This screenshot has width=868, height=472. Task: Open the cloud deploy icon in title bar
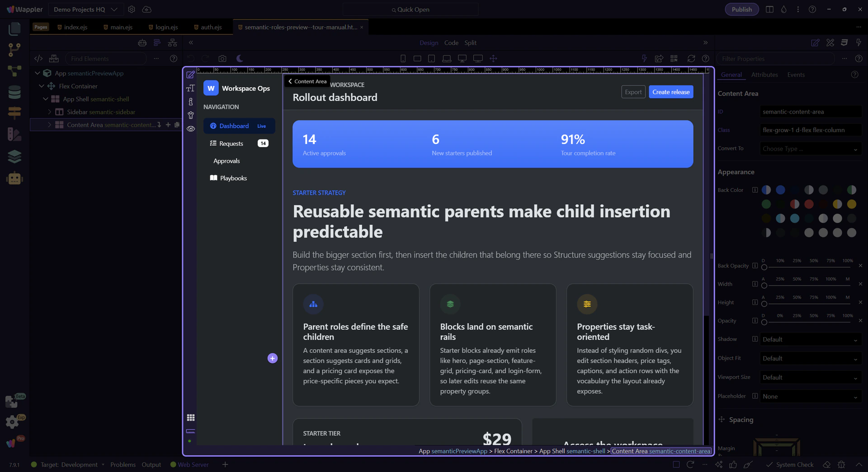[146, 10]
